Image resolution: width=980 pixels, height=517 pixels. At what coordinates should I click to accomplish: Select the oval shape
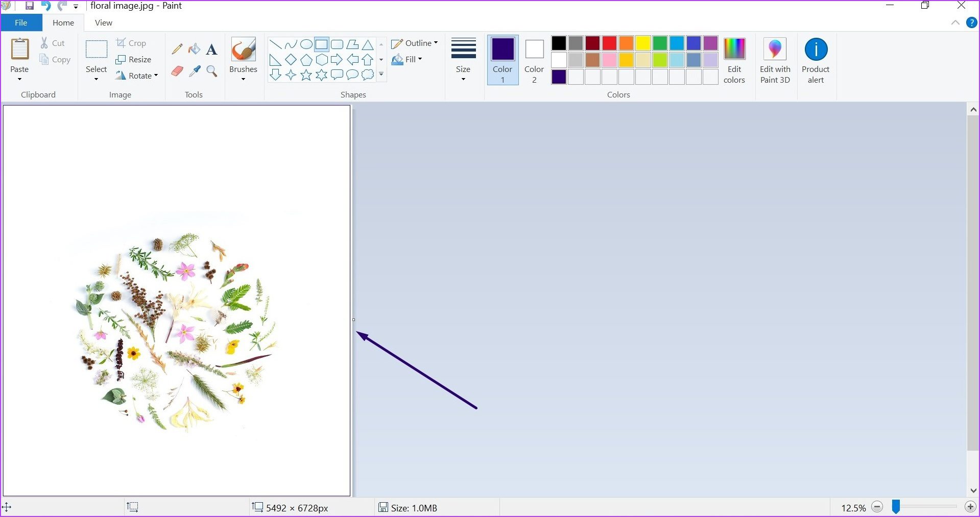pyautogui.click(x=306, y=44)
